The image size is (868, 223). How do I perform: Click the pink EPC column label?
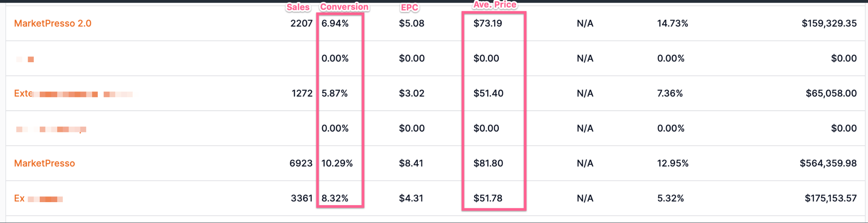[x=409, y=8]
